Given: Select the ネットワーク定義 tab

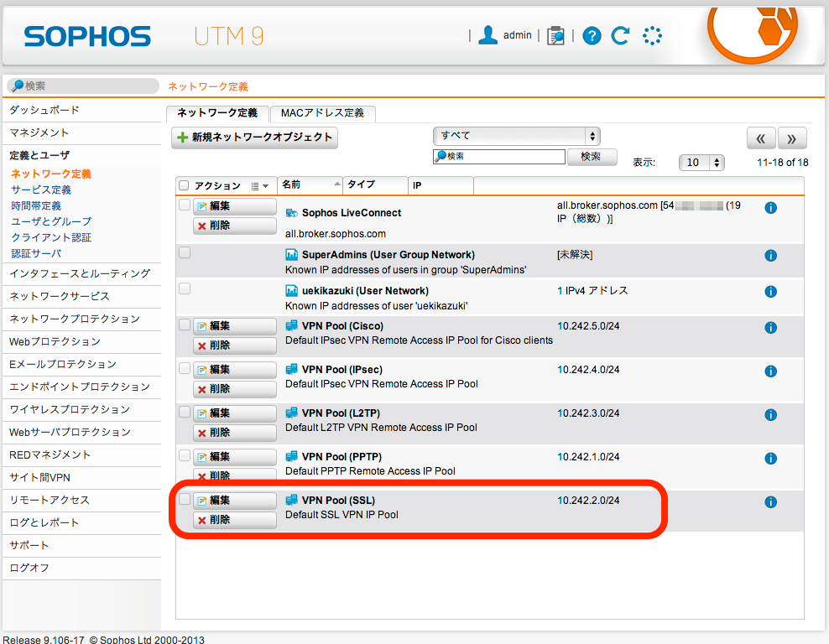Looking at the screenshot, I should click(217, 113).
